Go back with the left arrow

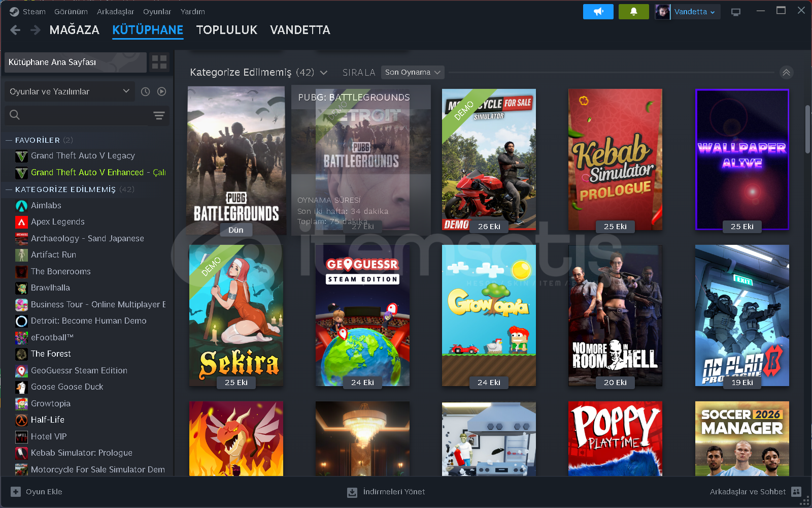click(x=16, y=30)
